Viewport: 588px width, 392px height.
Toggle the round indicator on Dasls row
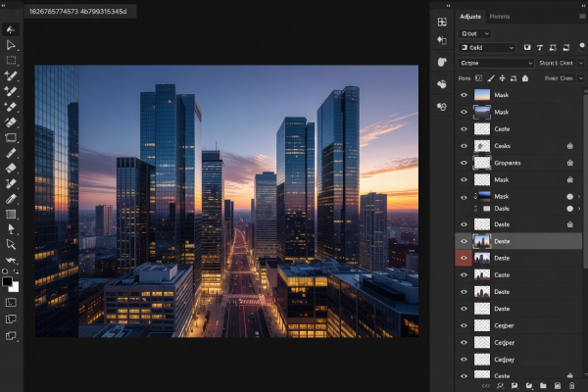click(x=570, y=209)
